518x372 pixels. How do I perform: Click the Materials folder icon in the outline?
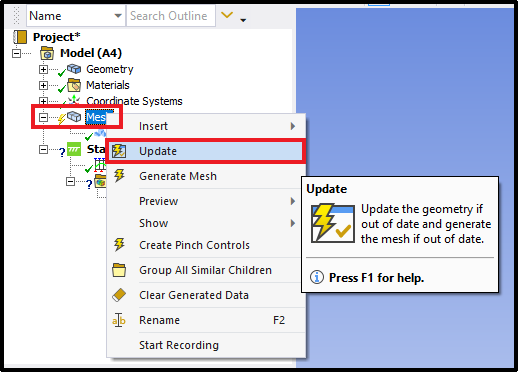(x=74, y=85)
